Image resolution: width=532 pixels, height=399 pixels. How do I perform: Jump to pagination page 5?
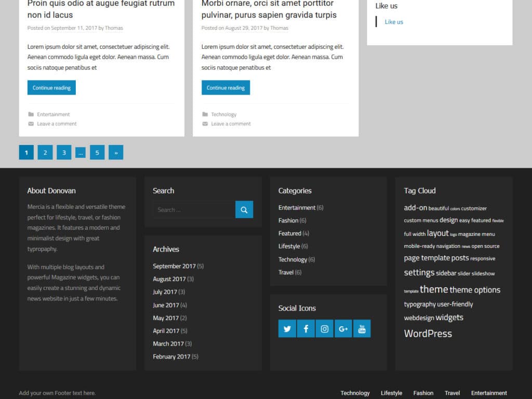click(x=97, y=152)
